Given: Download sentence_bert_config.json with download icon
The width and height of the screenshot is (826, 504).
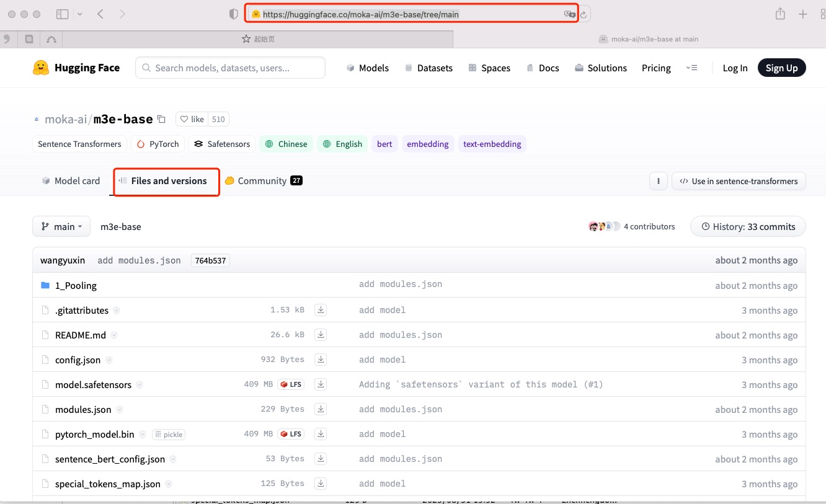Looking at the screenshot, I should [x=321, y=459].
